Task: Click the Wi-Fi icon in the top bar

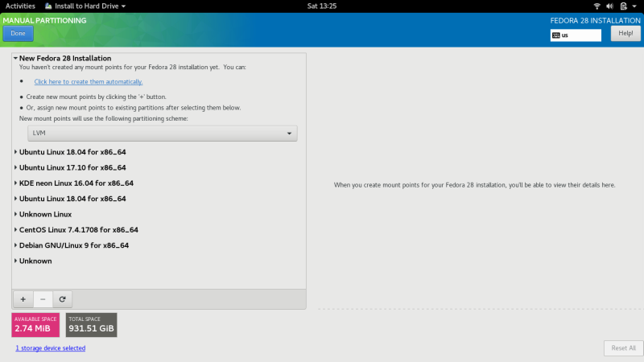Action: [597, 6]
